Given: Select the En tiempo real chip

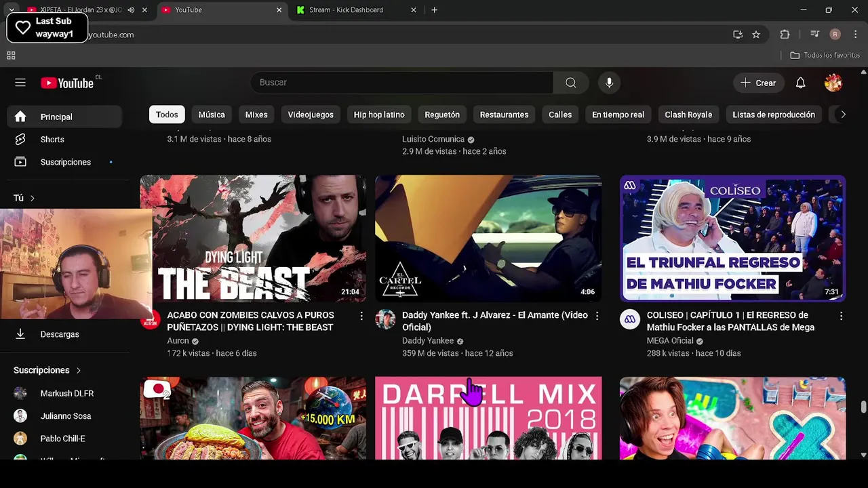Looking at the screenshot, I should (x=618, y=115).
